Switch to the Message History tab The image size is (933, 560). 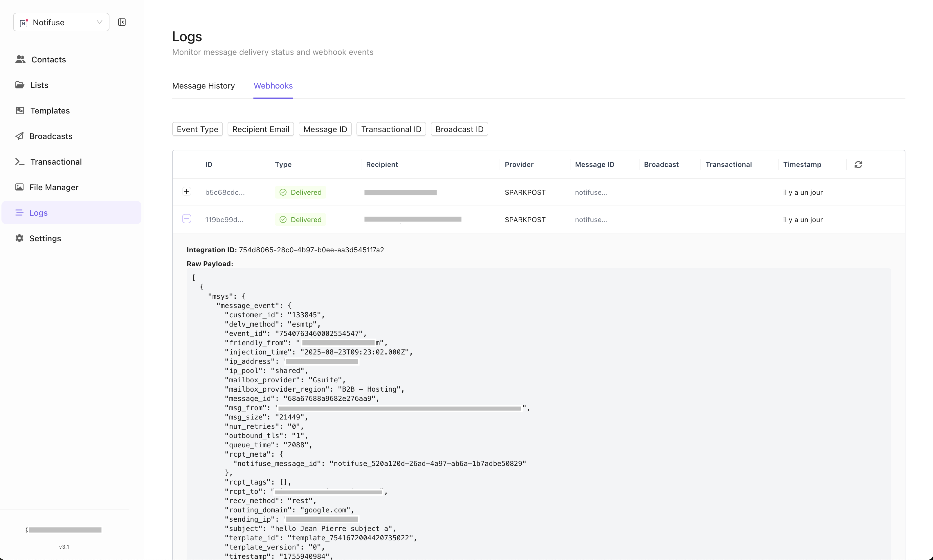tap(203, 86)
